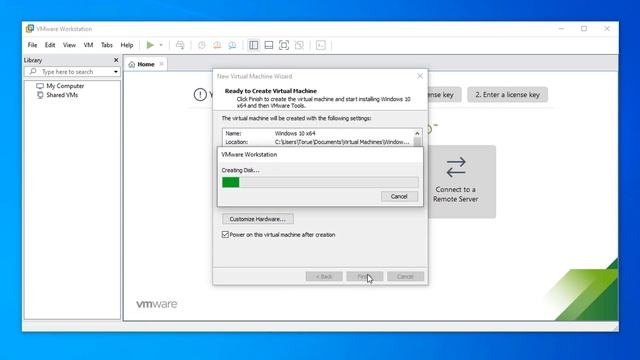Image resolution: width=640 pixels, height=360 pixels.
Task: Click the wizard Cancel button
Action: [405, 276]
